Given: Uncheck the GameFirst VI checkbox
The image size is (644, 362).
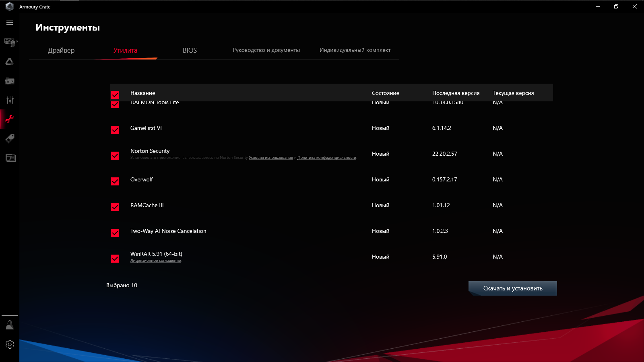Looking at the screenshot, I should pyautogui.click(x=115, y=130).
